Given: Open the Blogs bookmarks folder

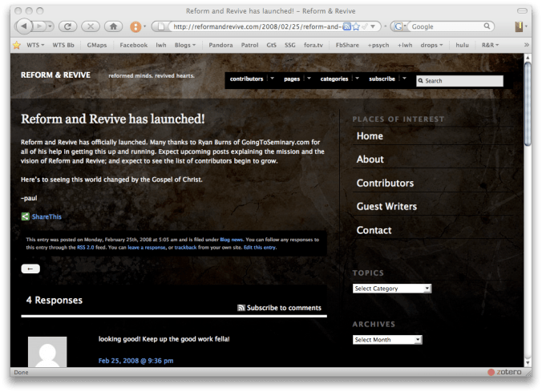Looking at the screenshot, I should [185, 45].
